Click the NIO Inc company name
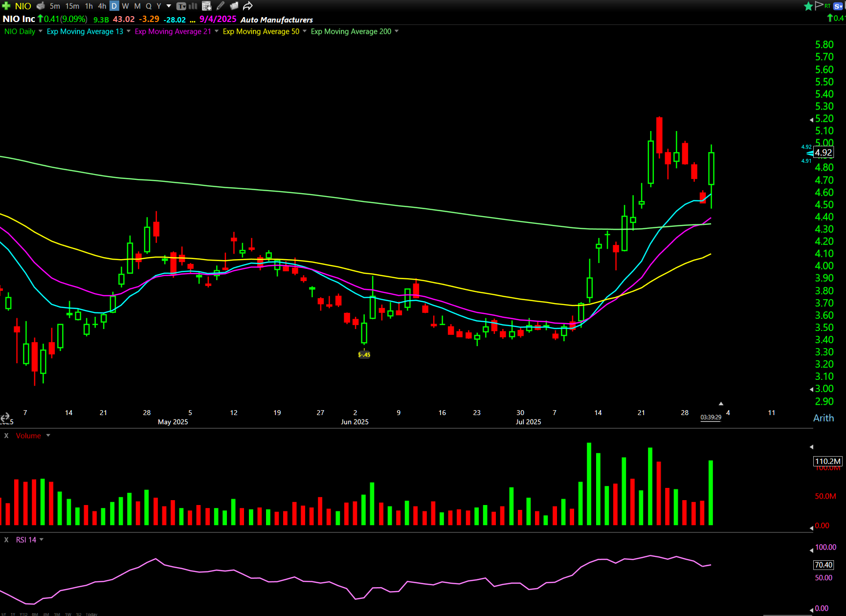 19,19
